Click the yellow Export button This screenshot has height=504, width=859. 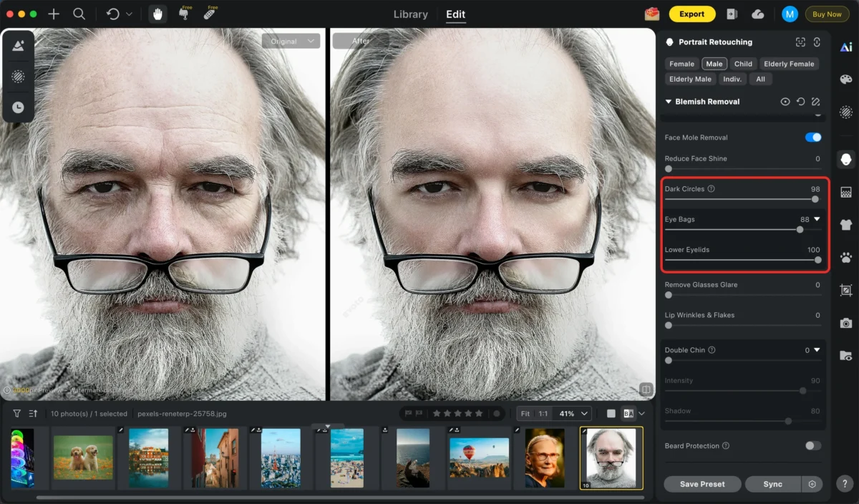point(691,14)
